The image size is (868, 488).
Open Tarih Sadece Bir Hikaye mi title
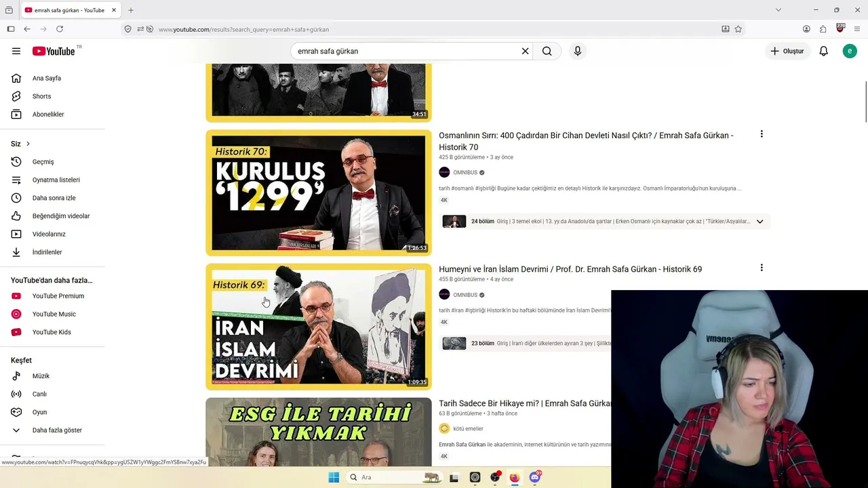tap(525, 403)
